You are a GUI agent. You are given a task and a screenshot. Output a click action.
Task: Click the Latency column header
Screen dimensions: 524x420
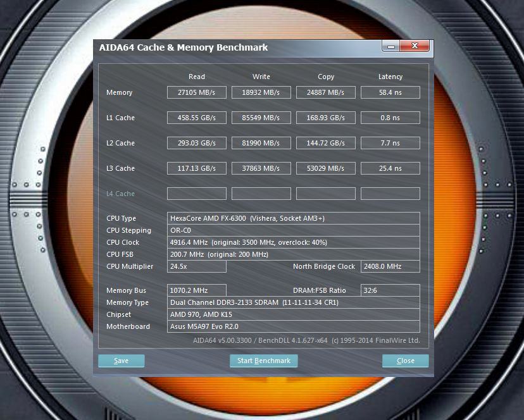click(390, 77)
